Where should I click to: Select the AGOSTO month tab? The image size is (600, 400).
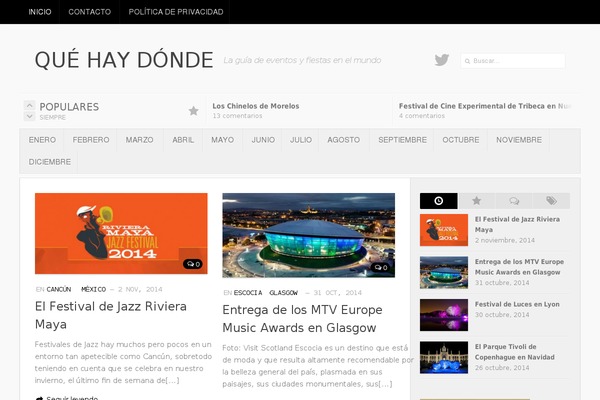point(344,140)
